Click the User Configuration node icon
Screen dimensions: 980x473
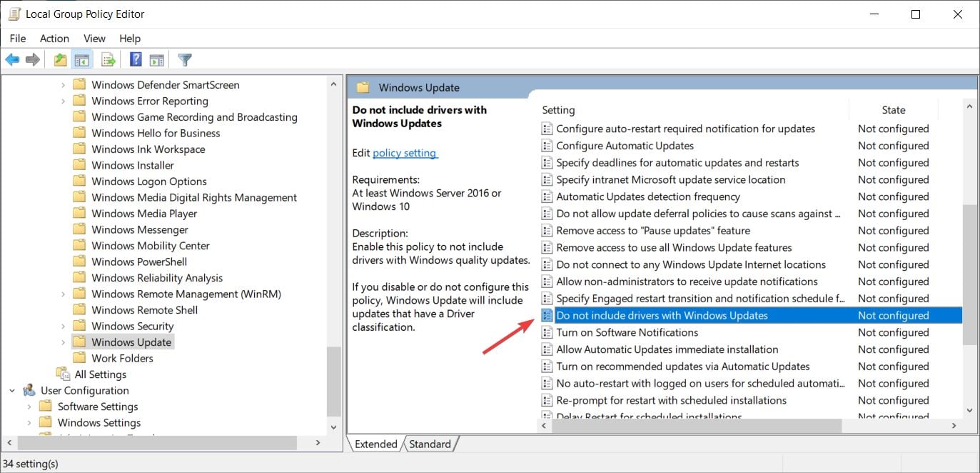click(x=29, y=390)
